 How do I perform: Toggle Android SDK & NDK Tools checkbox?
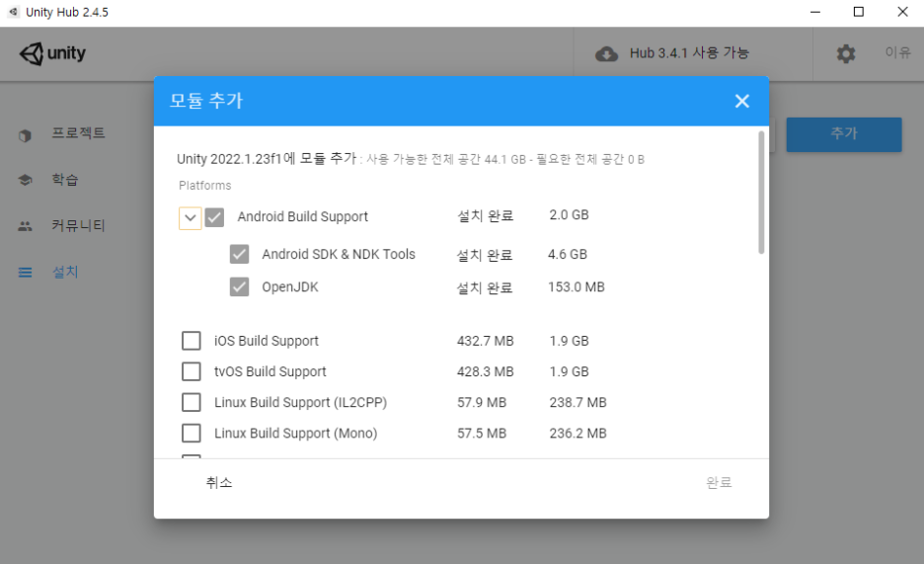239,254
